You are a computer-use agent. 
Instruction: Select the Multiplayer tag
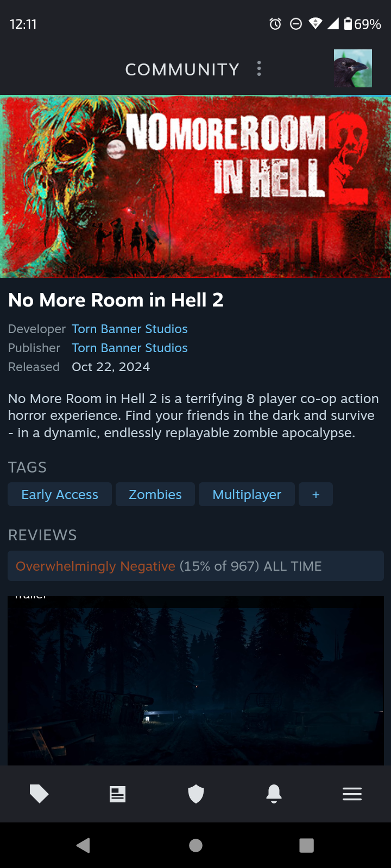tap(247, 494)
